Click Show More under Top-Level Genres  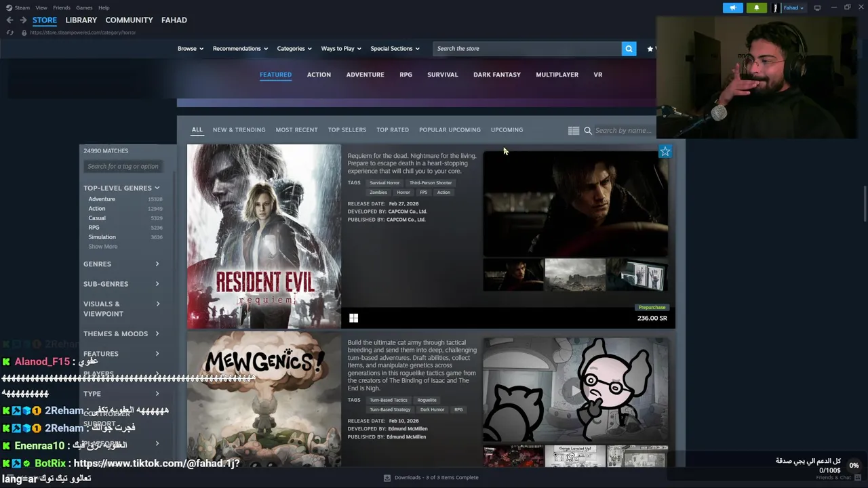(x=103, y=247)
